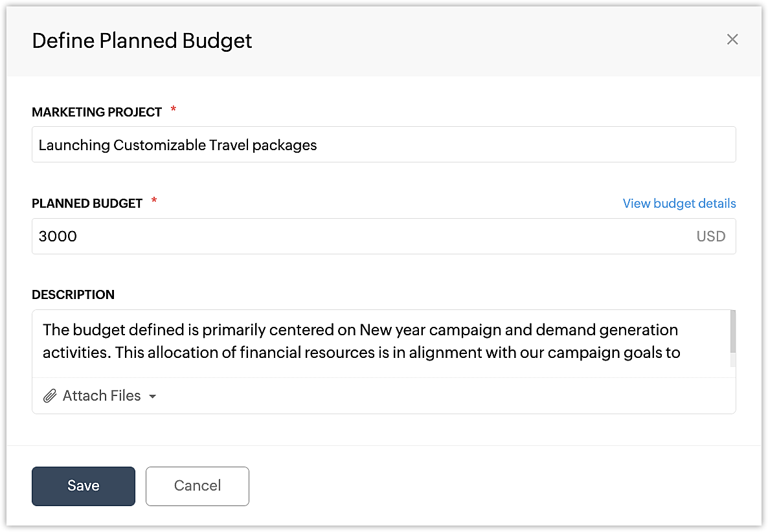
Task: Grab the Description box scrollbar thumb
Action: tap(732, 331)
